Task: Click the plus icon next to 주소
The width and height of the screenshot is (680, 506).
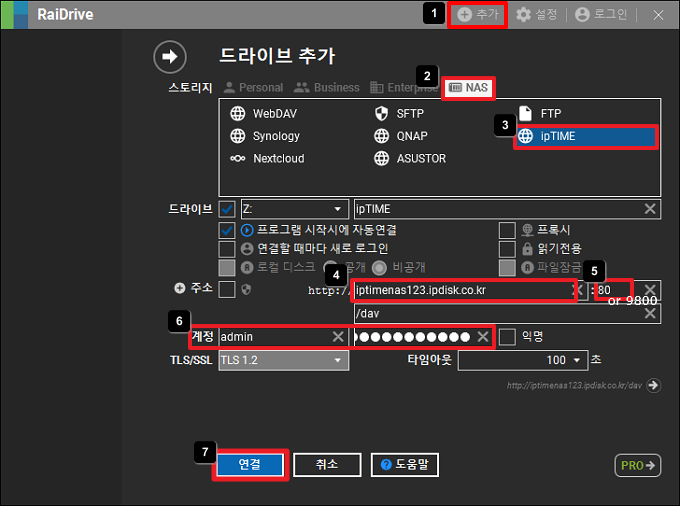Action: (x=180, y=288)
